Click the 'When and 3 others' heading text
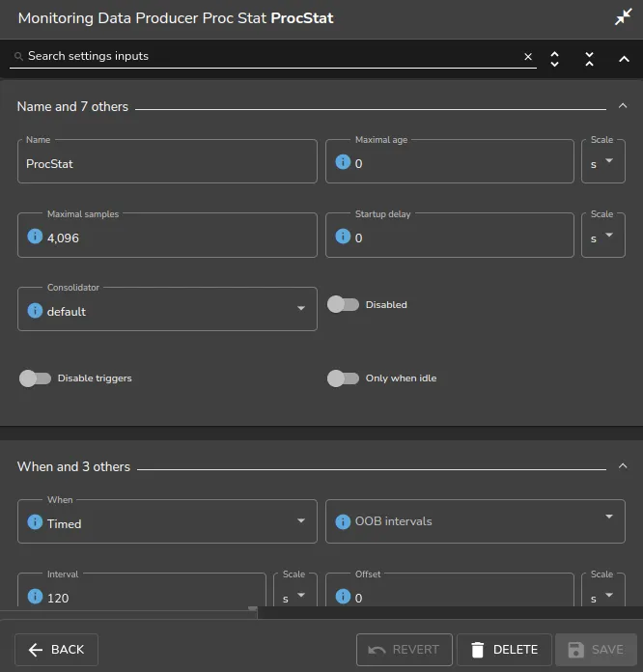Viewport: 643px width, 672px height. (x=73, y=466)
